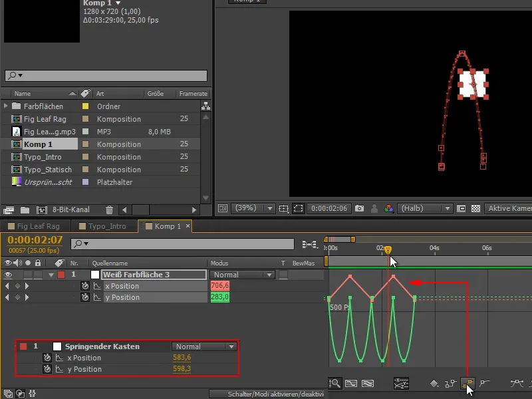Viewport: 532px width, 399px height.
Task: Add a keyframe at current time for y Position
Action: (x=17, y=297)
